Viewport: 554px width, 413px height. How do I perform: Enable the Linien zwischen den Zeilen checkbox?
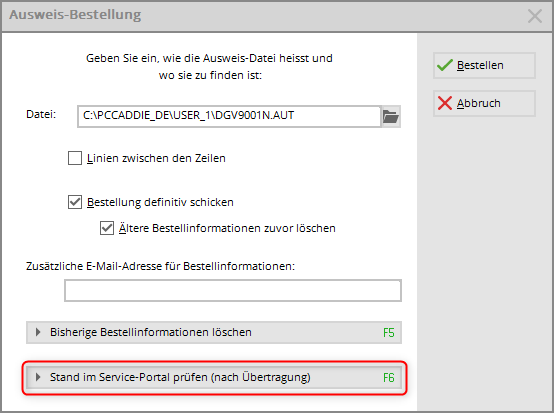click(x=75, y=158)
